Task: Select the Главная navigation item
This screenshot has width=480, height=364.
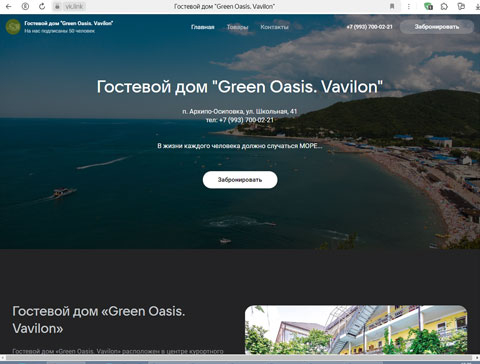Action: pos(203,27)
